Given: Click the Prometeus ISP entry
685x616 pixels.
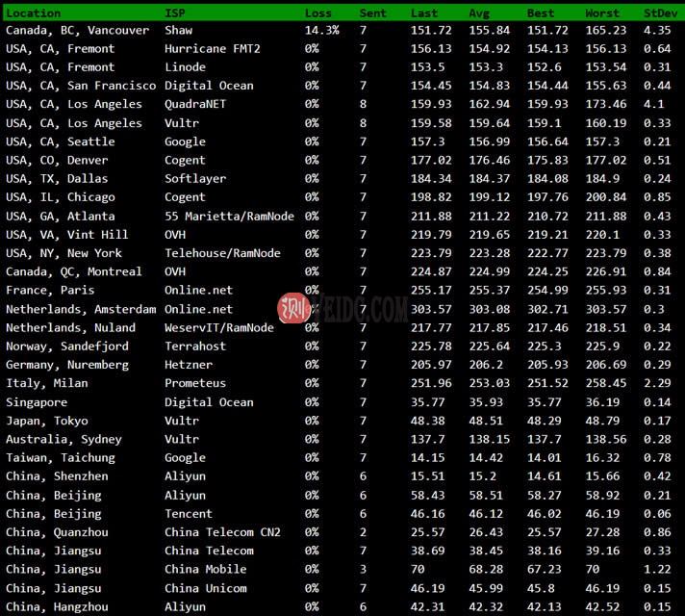Looking at the screenshot, I should [x=195, y=383].
